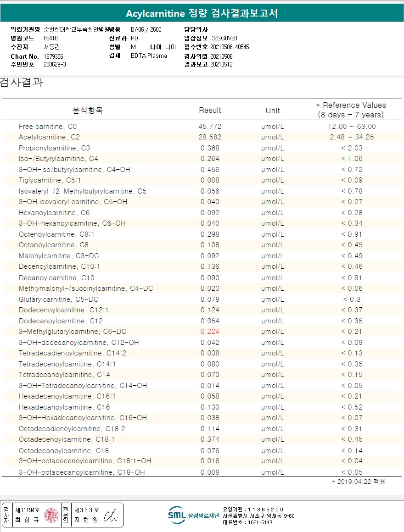
Task: Click the 2019.04.22 footnote
Action: coord(359,482)
